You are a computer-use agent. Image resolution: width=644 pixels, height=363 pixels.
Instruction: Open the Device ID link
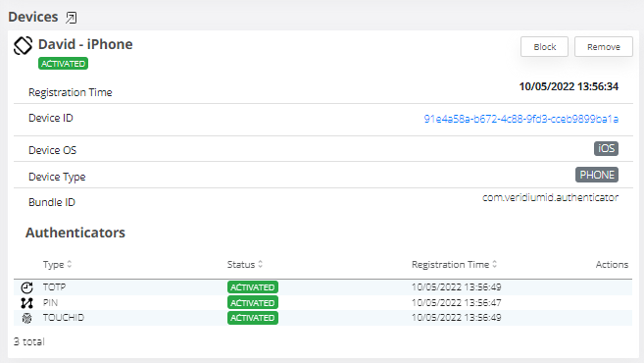pos(521,119)
